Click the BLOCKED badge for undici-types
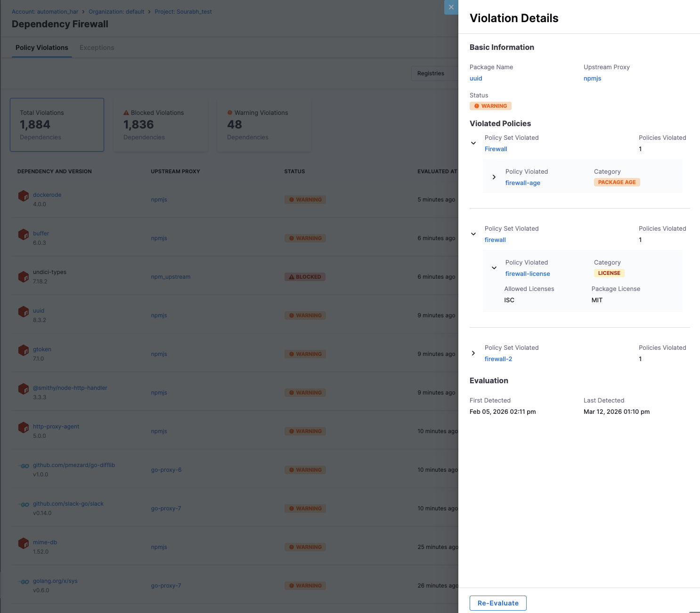The width and height of the screenshot is (700, 613). tap(305, 277)
